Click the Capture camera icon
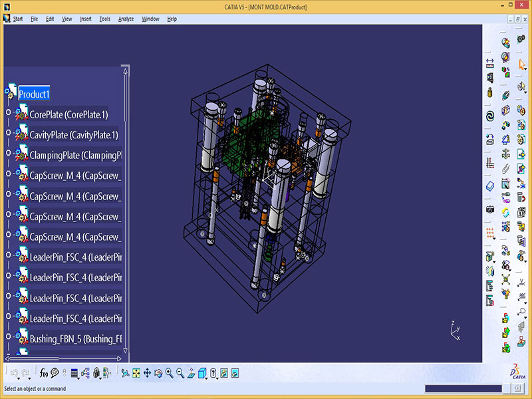Image resolution: width=532 pixels, height=399 pixels. coord(490,209)
